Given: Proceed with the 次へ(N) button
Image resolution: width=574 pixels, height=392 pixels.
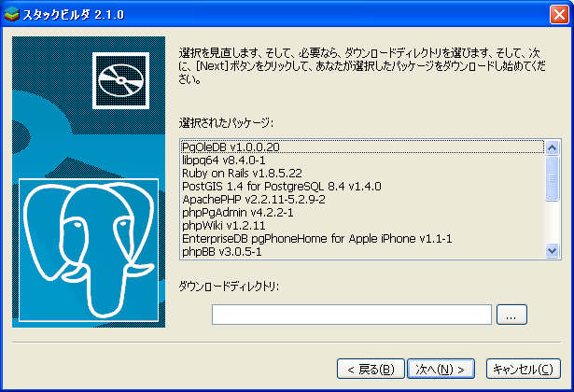Looking at the screenshot, I should coord(441,368).
